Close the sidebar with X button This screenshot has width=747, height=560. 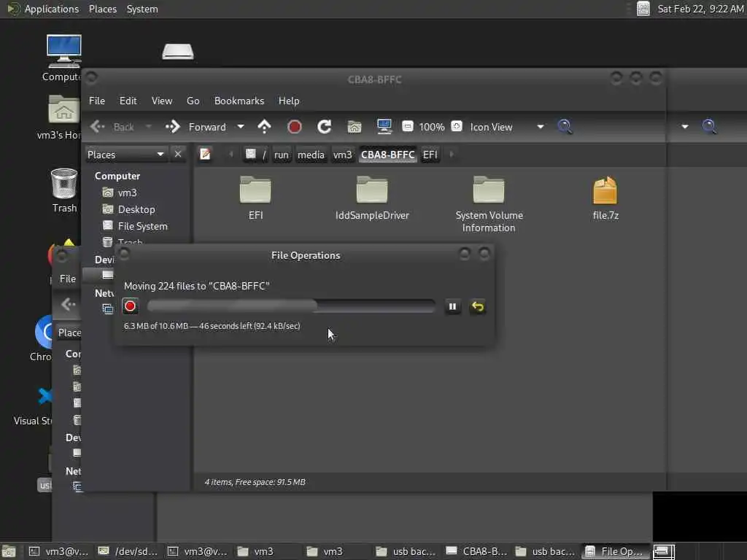(x=178, y=155)
